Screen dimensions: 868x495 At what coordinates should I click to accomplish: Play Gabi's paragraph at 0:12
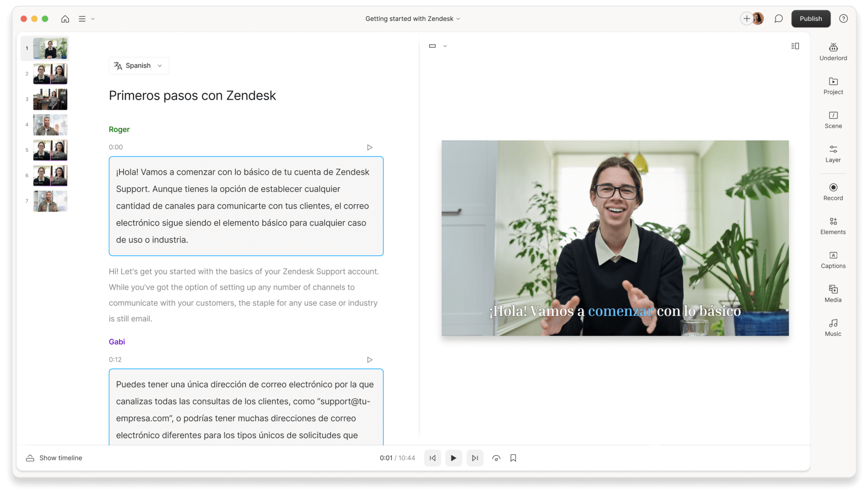pos(369,360)
